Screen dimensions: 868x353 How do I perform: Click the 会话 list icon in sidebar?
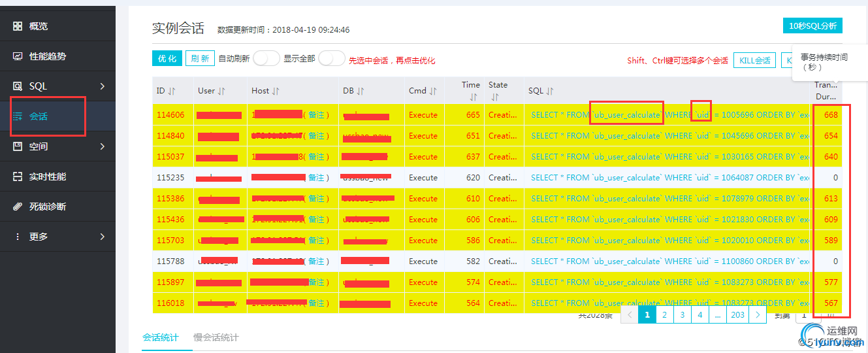(x=18, y=116)
